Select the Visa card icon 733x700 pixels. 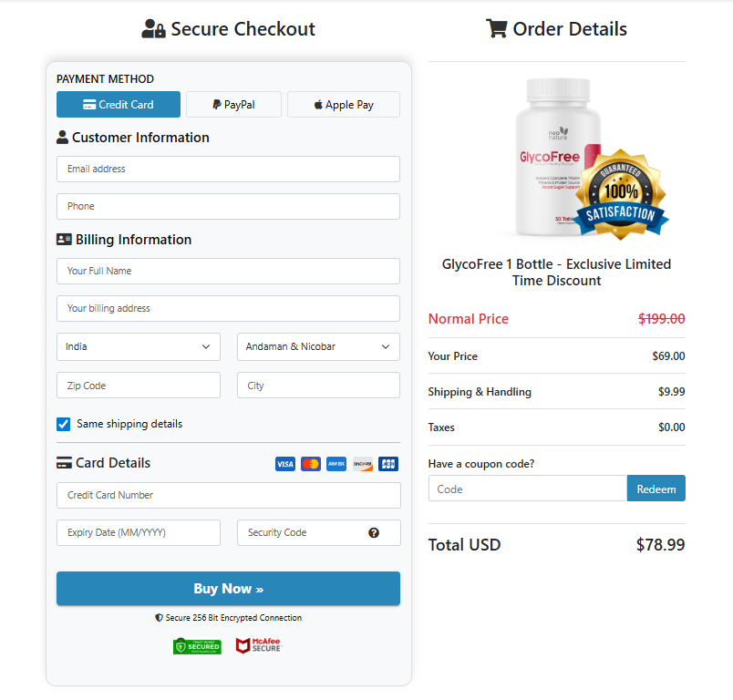tap(284, 464)
